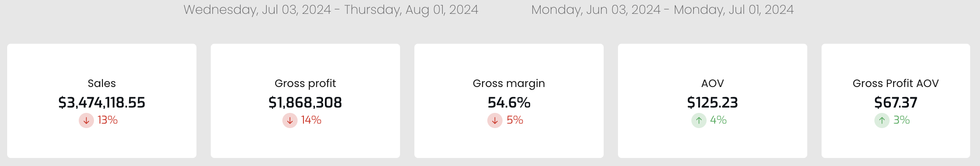Open the Gross margin KPI card
The image size is (980, 166).
coord(509,101)
